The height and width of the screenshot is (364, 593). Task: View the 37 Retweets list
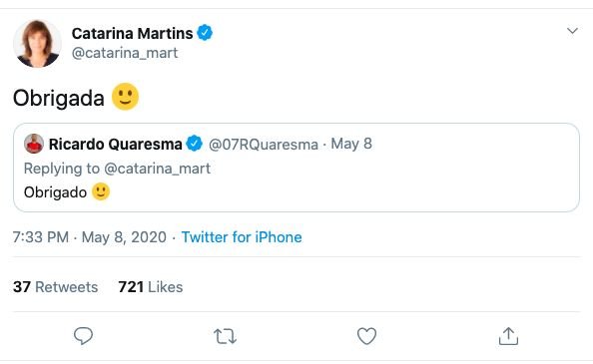[x=55, y=287]
